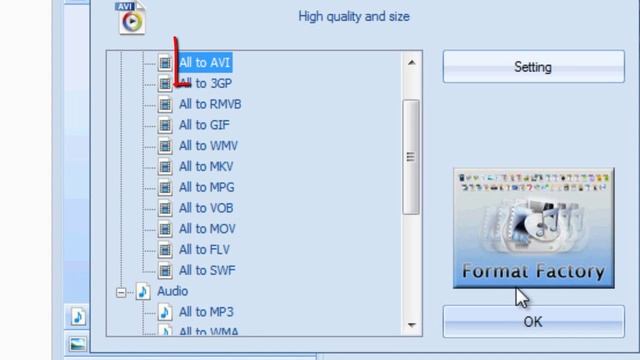
Task: Choose All to WMA format
Action: coord(209,331)
